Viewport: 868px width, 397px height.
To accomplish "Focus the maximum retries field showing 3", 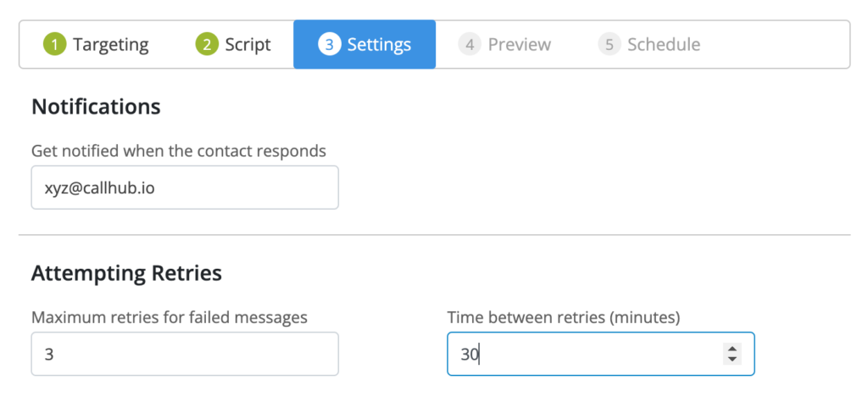I will pos(185,354).
